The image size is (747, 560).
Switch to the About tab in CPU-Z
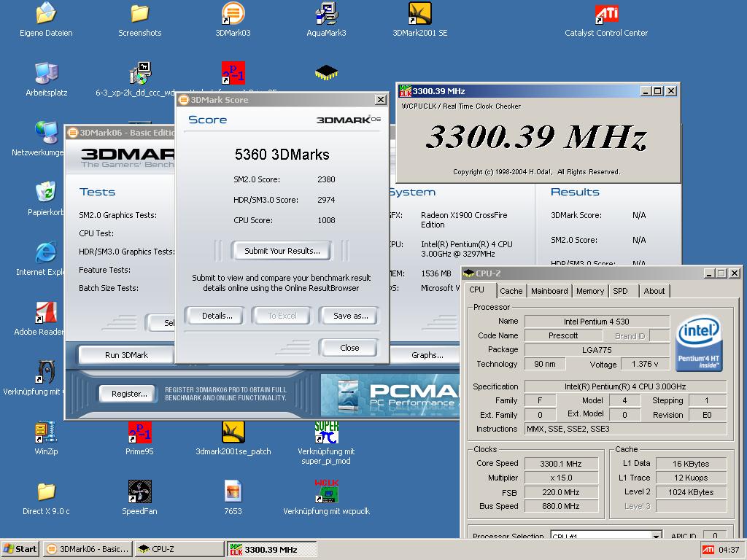tap(654, 291)
